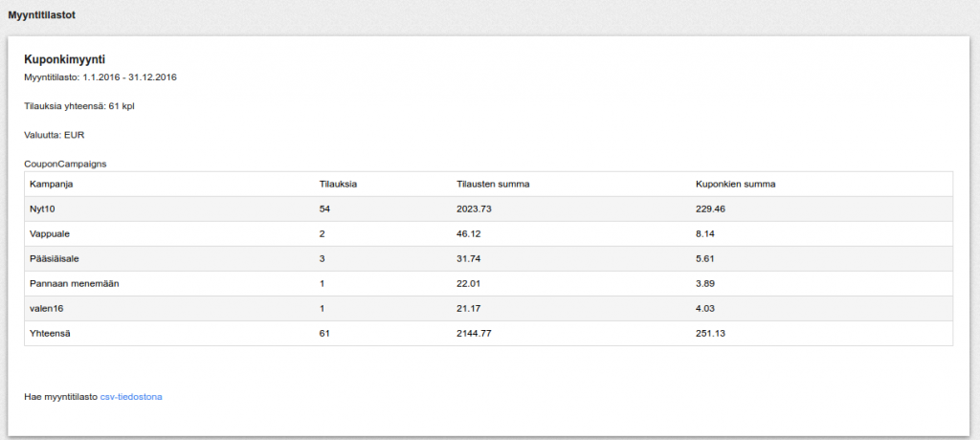
Task: Click the Kuponkien summa column header
Action: click(x=736, y=185)
